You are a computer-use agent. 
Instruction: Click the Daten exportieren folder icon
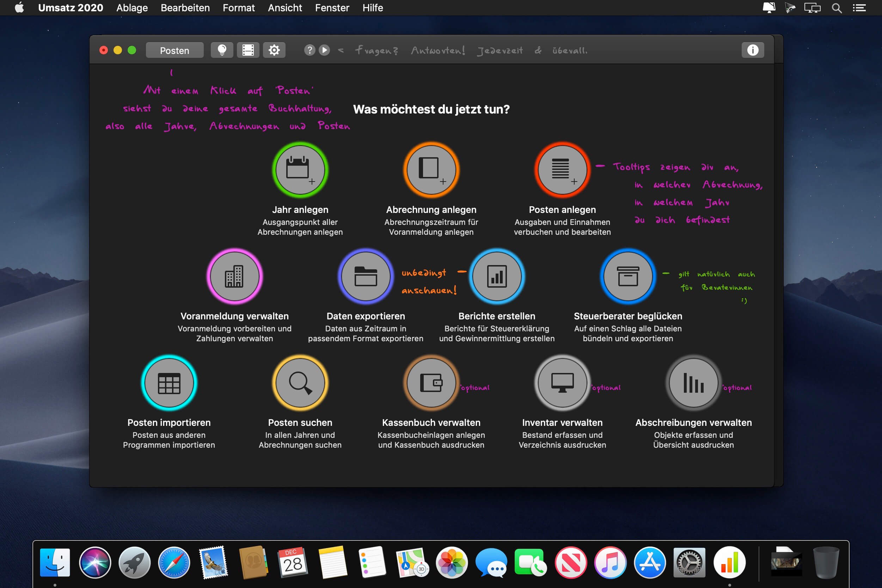[x=366, y=276]
